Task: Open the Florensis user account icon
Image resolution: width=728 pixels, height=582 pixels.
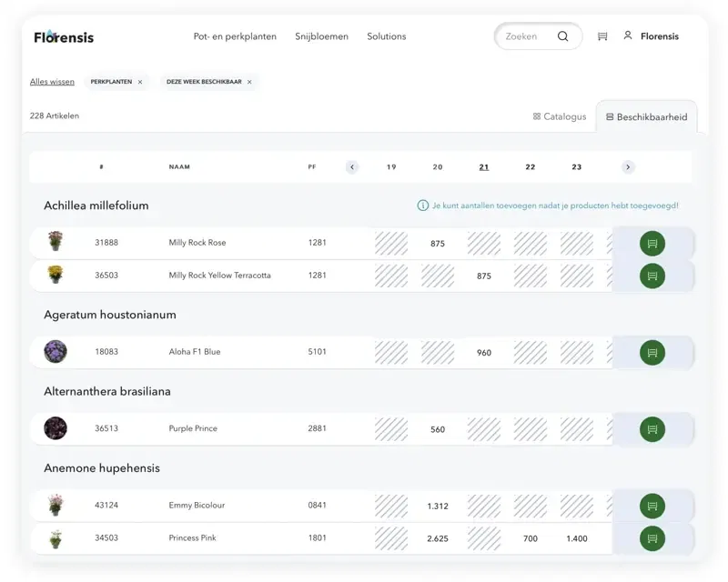Action: coord(627,35)
